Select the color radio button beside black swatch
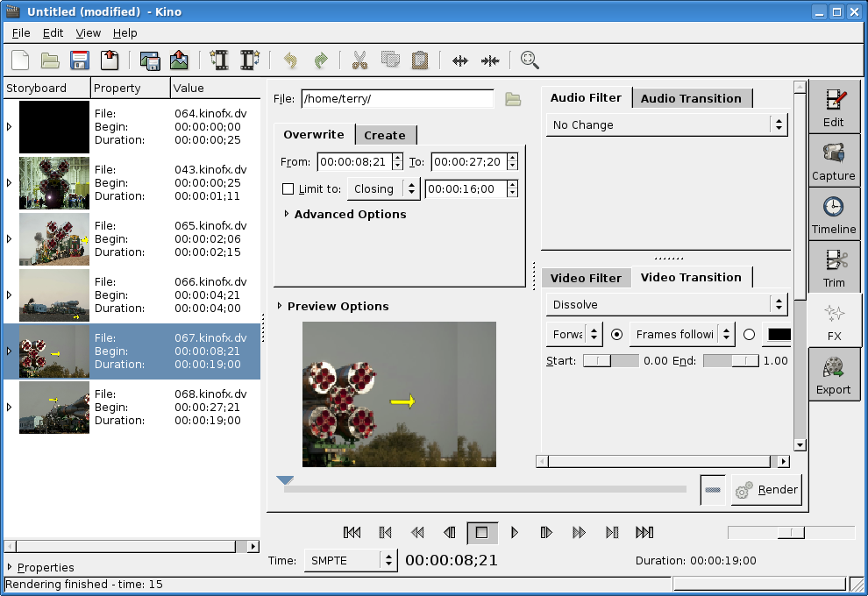Viewport: 868px width, 596px height. (749, 334)
